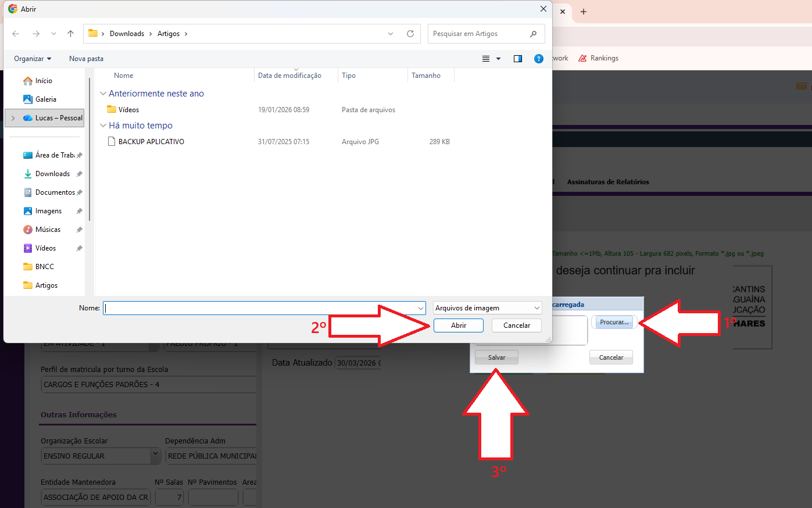812x508 pixels.
Task: Click the Back navigation arrow
Action: click(x=16, y=34)
